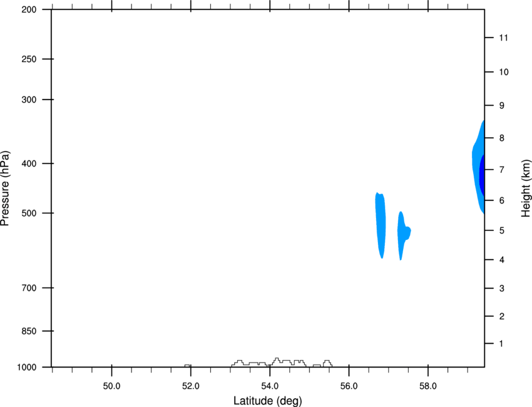Click the Pressure (hPa) axis title
This screenshot has width=532, height=407.
(5, 188)
